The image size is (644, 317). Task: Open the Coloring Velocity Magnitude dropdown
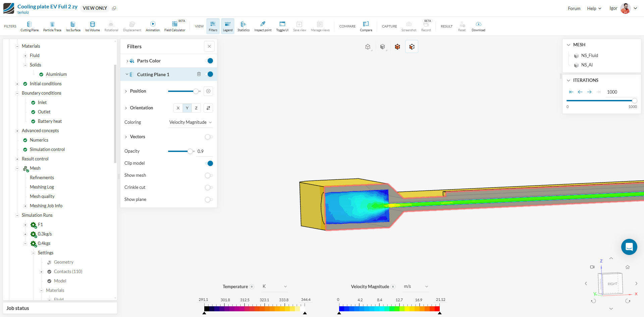(x=190, y=122)
